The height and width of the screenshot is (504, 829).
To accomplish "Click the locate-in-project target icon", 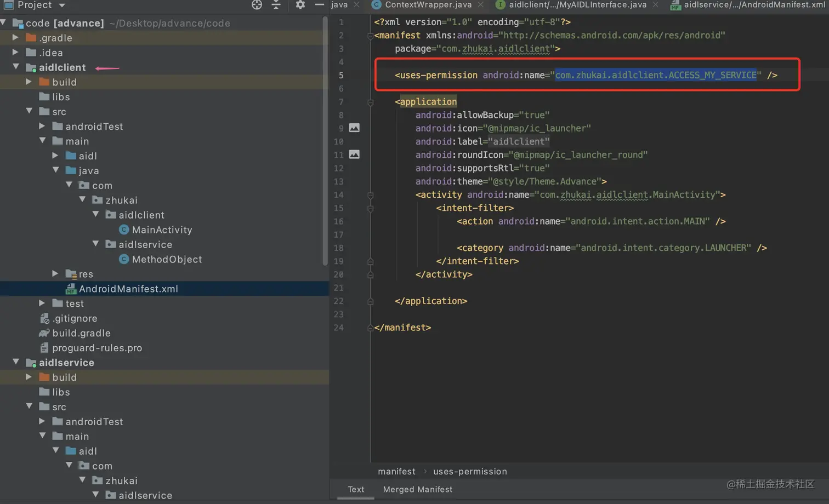I will tap(257, 5).
